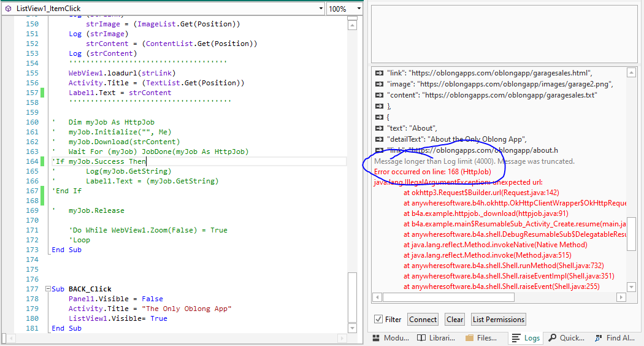Click the "'If myJob.Success Then" code line
Viewport: 644px width, 346px height.
click(x=99, y=161)
